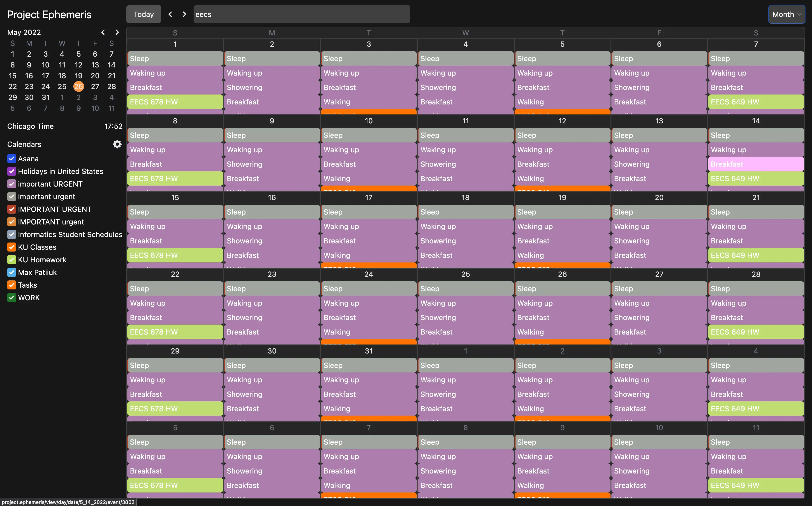Open the Month view dropdown
Viewport: 812px width, 506px height.
787,14
